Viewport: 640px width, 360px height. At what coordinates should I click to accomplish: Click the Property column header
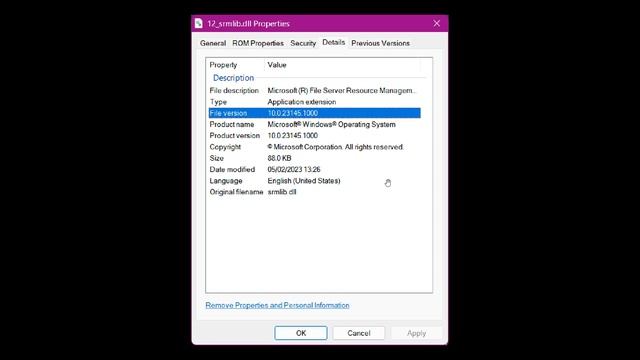(223, 65)
